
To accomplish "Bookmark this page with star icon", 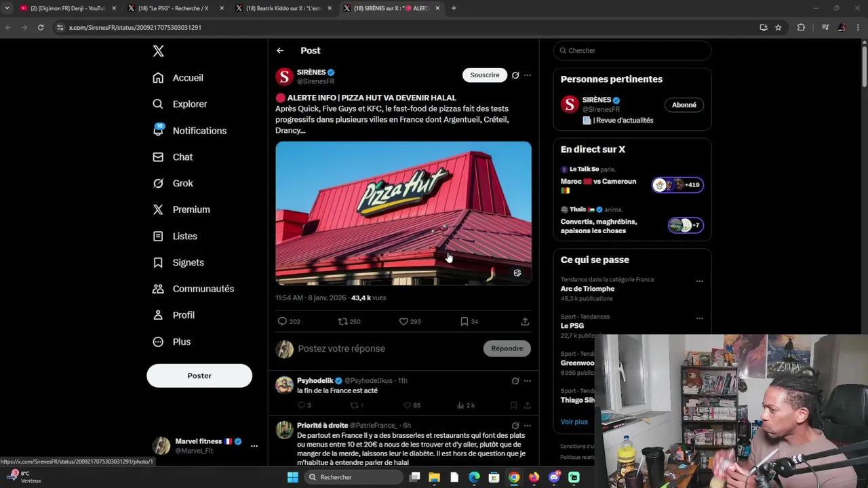I will point(778,28).
